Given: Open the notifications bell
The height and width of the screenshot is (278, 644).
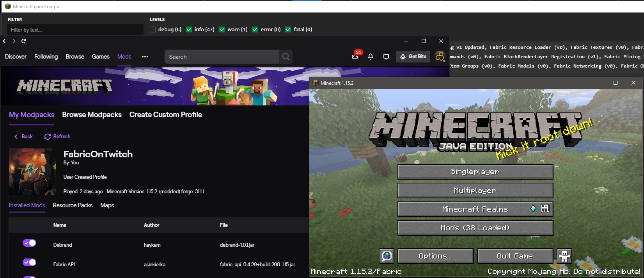Looking at the screenshot, I should pos(371,57).
